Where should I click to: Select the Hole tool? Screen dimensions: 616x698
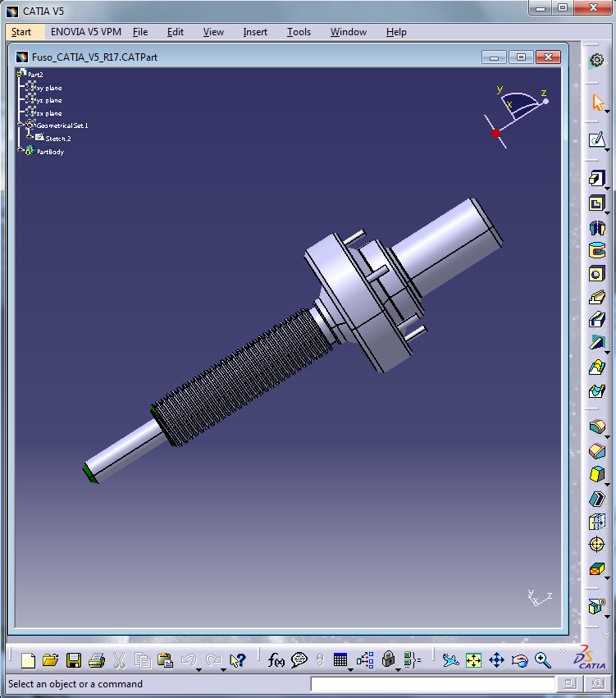click(x=596, y=274)
